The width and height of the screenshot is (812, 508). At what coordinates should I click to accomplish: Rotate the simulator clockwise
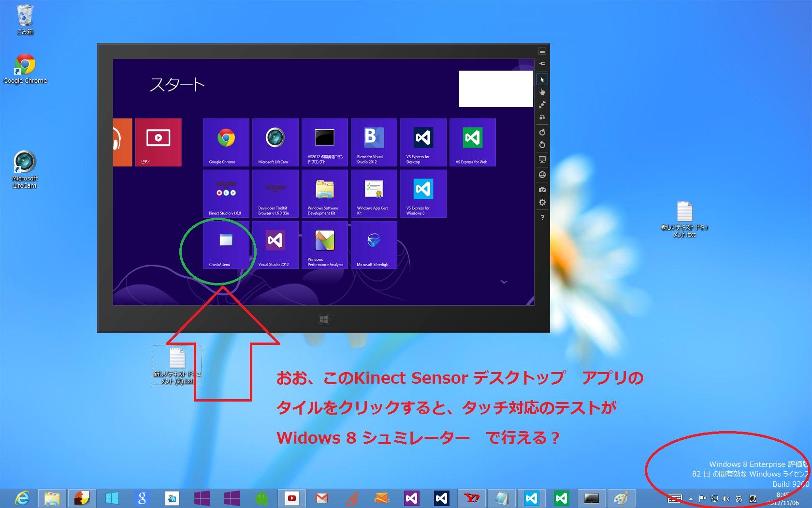(542, 132)
